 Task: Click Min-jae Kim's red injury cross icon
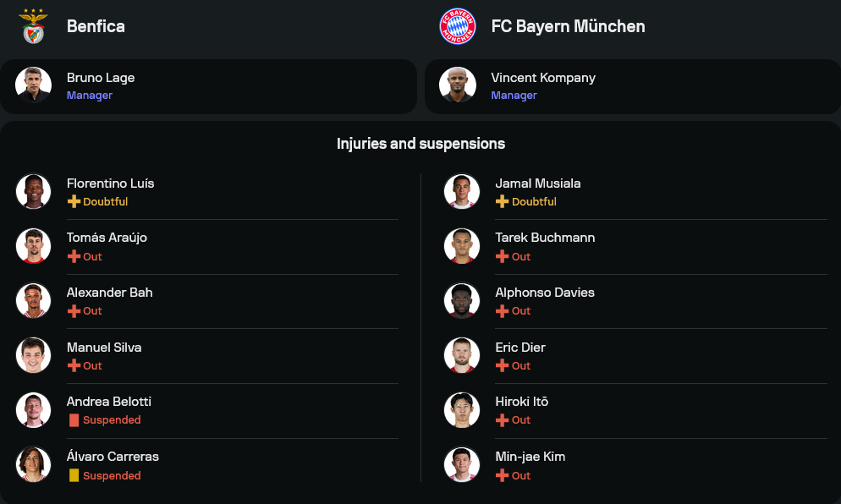tap(502, 475)
